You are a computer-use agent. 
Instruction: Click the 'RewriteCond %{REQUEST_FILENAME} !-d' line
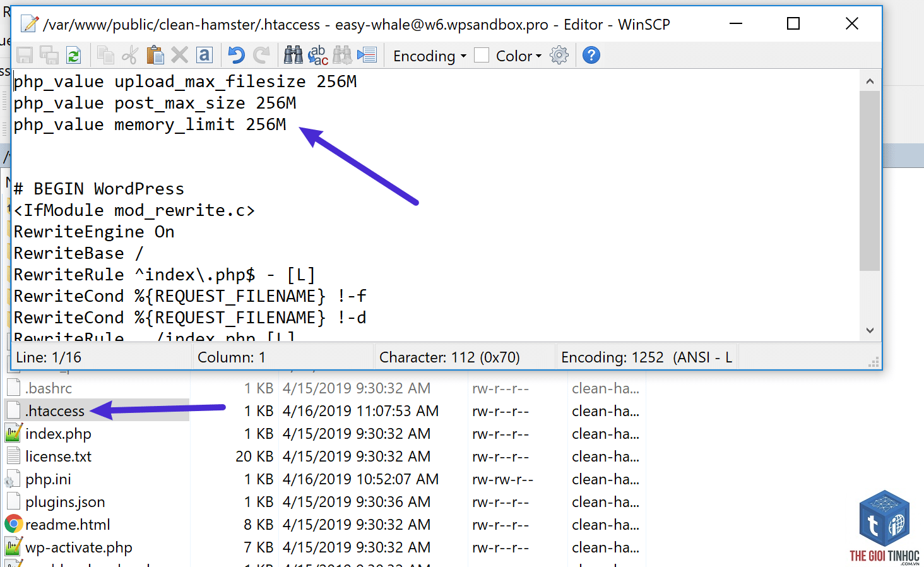(190, 318)
